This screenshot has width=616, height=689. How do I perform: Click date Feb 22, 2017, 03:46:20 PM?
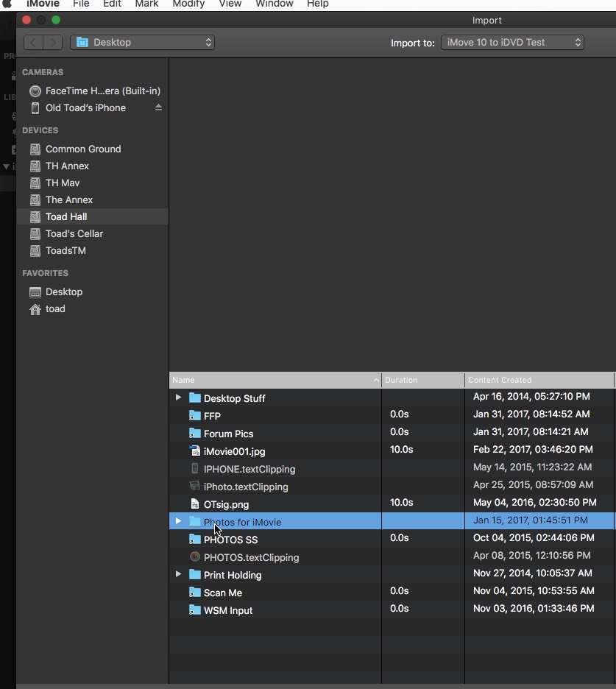pos(533,449)
